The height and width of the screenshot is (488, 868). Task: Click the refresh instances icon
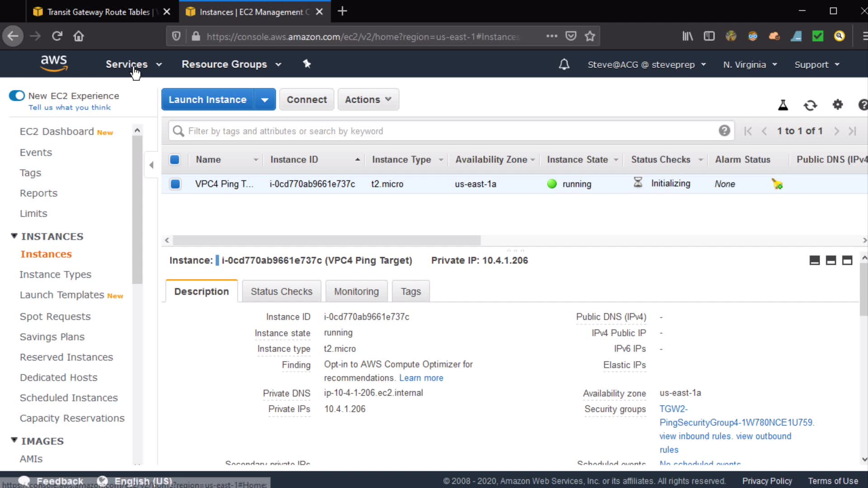pos(810,105)
